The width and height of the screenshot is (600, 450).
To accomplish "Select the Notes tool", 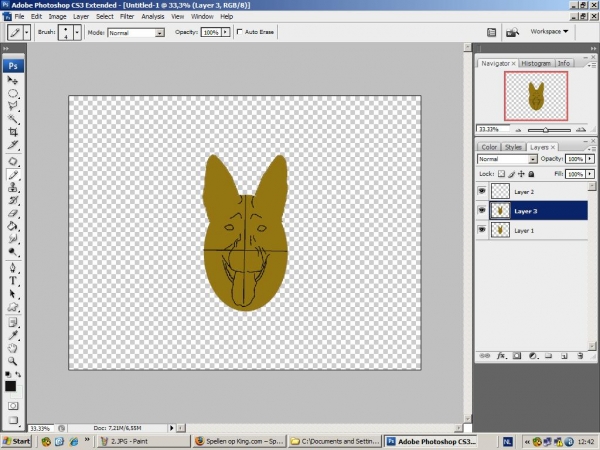I will pyautogui.click(x=13, y=322).
